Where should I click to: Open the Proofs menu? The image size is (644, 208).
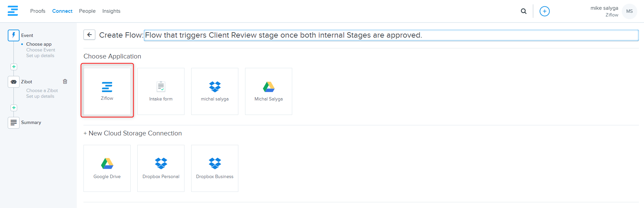click(38, 11)
